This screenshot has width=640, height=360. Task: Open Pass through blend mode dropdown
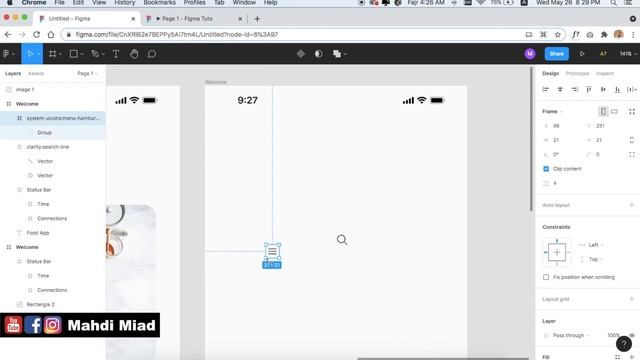coord(571,335)
